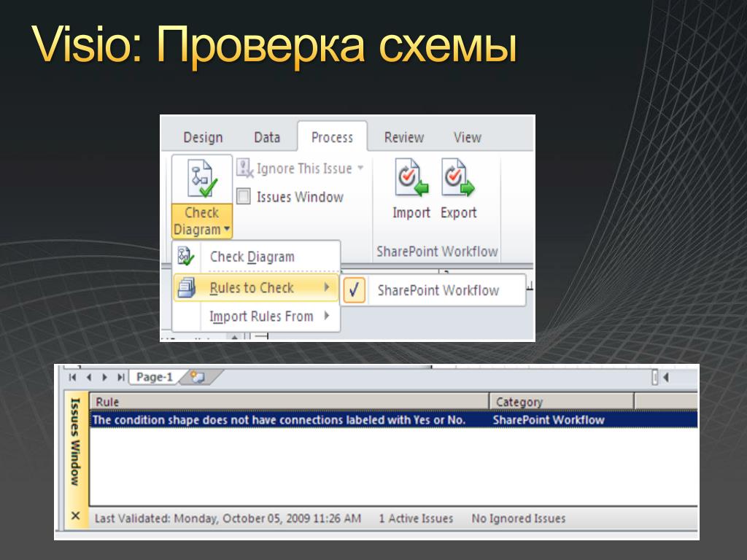This screenshot has width=747, height=560.
Task: Click the Export button label
Action: coord(458,212)
